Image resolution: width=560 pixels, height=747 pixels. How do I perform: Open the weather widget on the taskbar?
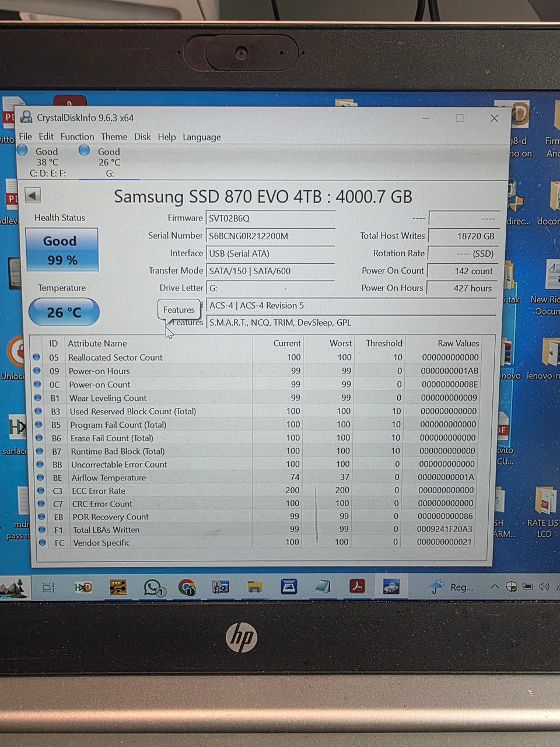pos(450,587)
